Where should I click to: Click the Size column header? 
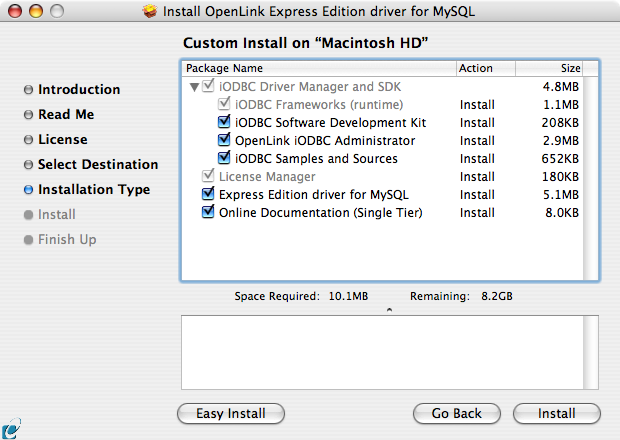point(549,68)
